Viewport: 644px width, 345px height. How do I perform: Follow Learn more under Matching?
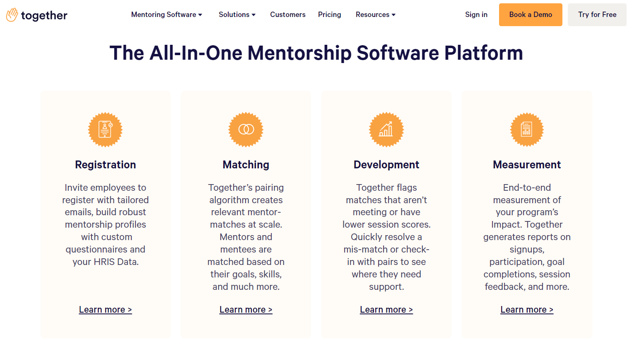(x=246, y=310)
